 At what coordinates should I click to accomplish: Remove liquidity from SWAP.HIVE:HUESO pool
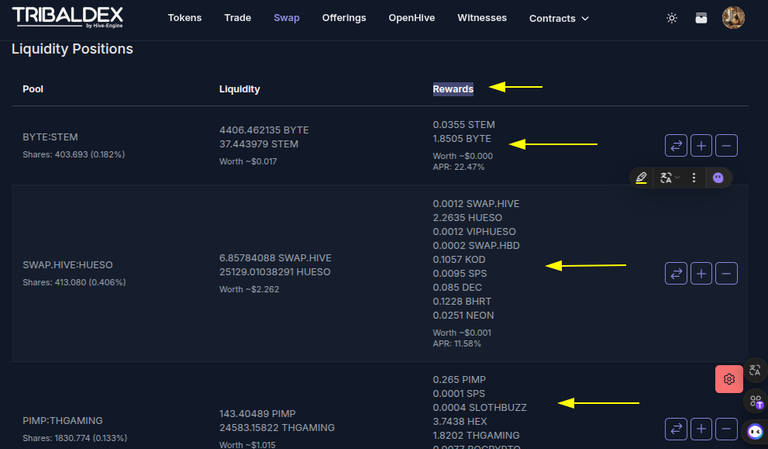tap(726, 273)
